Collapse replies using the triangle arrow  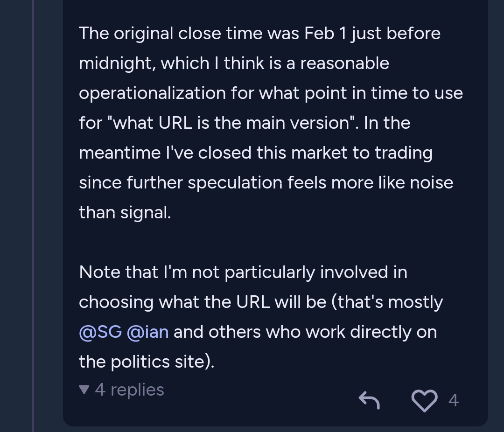[x=84, y=390]
